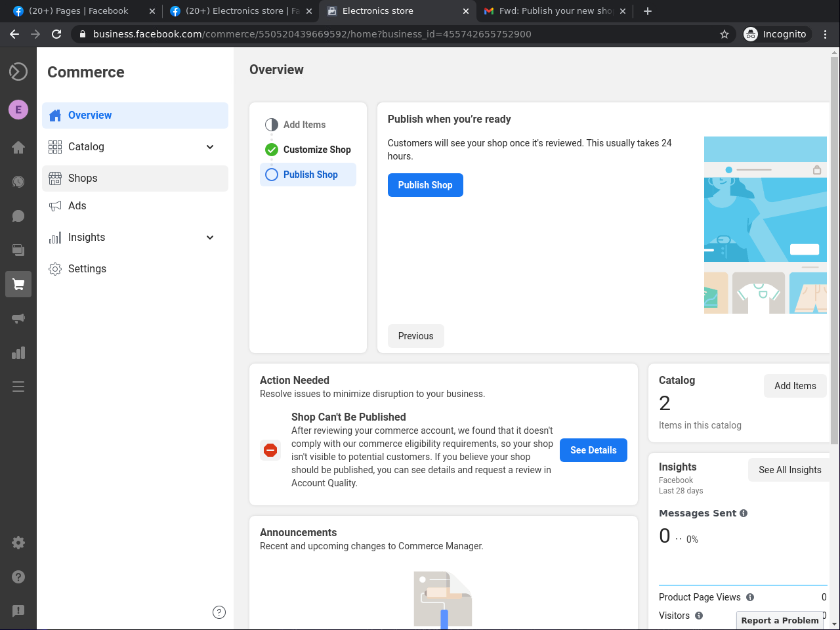Expand the Catalog menu chevron
The height and width of the screenshot is (630, 840).
click(210, 147)
